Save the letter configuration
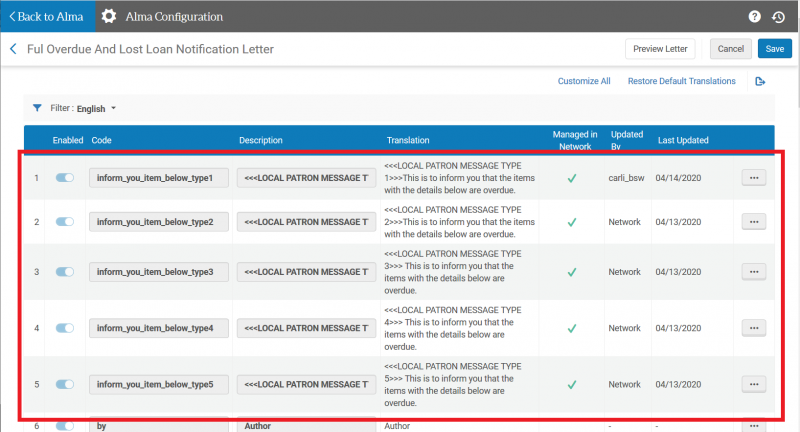 774,49
